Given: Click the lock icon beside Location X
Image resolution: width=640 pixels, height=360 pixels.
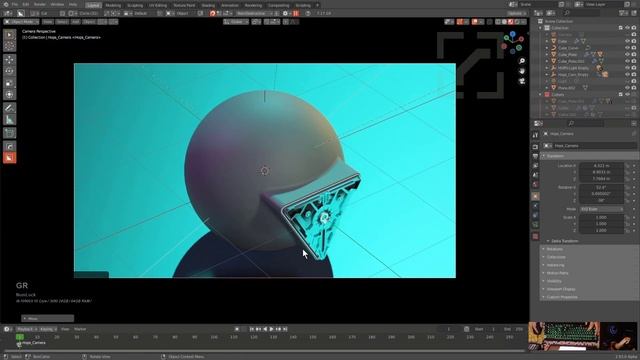Looking at the screenshot, I should click(x=627, y=166).
